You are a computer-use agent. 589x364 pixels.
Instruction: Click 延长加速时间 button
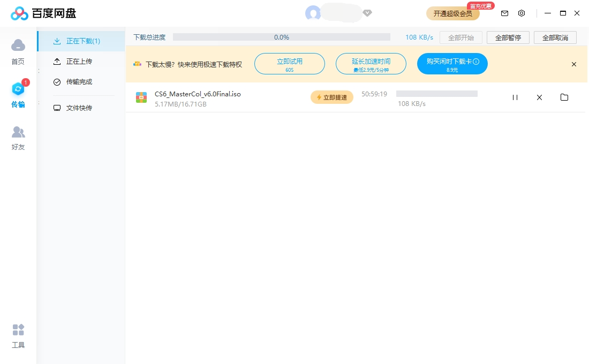pyautogui.click(x=371, y=64)
